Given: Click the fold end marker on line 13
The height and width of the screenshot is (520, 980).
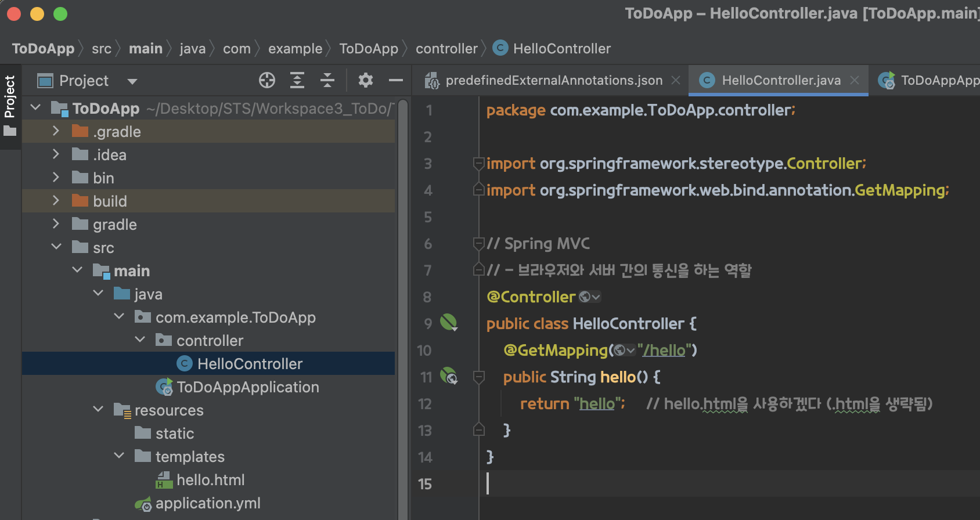Looking at the screenshot, I should click(479, 429).
